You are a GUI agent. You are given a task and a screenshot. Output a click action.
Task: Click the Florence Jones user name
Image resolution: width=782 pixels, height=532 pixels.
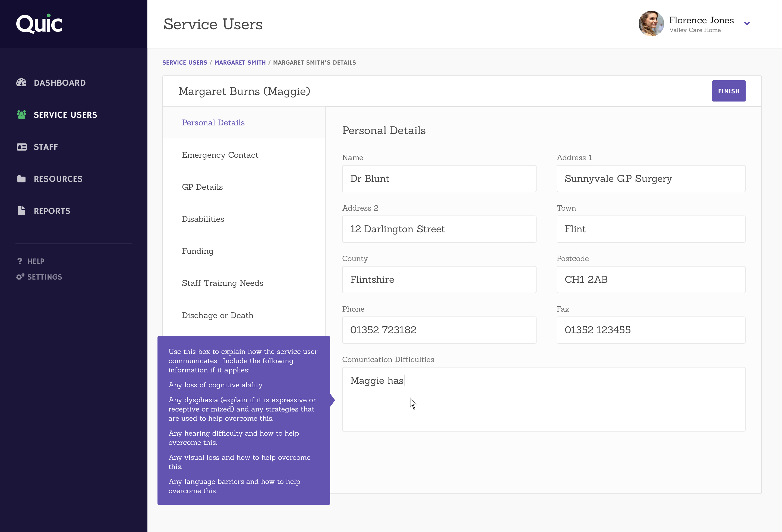click(x=701, y=20)
